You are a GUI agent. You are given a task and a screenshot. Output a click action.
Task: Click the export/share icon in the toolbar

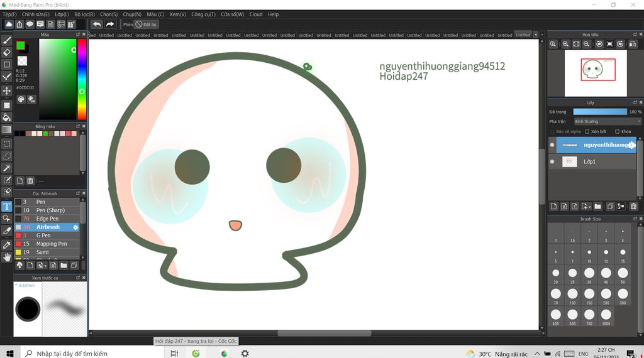pyautogui.click(x=19, y=24)
